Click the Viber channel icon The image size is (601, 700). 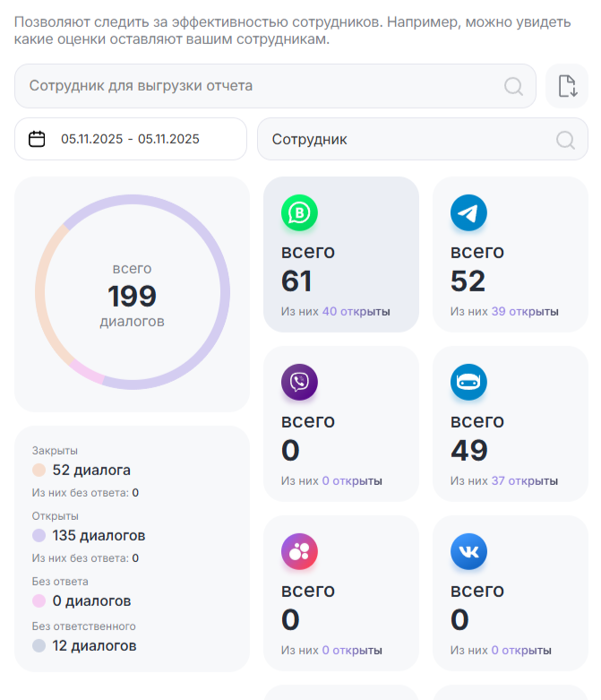click(299, 383)
